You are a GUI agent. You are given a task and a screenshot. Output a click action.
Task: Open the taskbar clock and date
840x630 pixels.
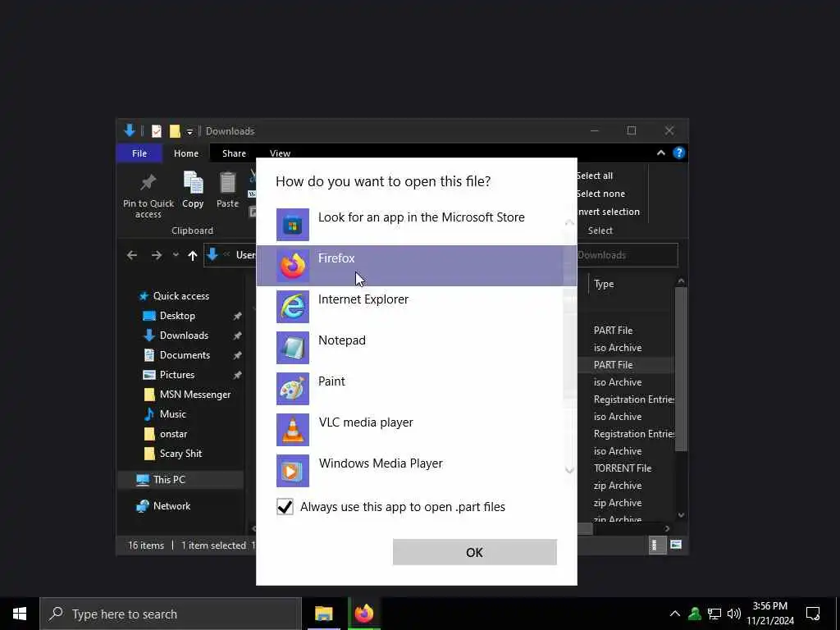pyautogui.click(x=770, y=614)
